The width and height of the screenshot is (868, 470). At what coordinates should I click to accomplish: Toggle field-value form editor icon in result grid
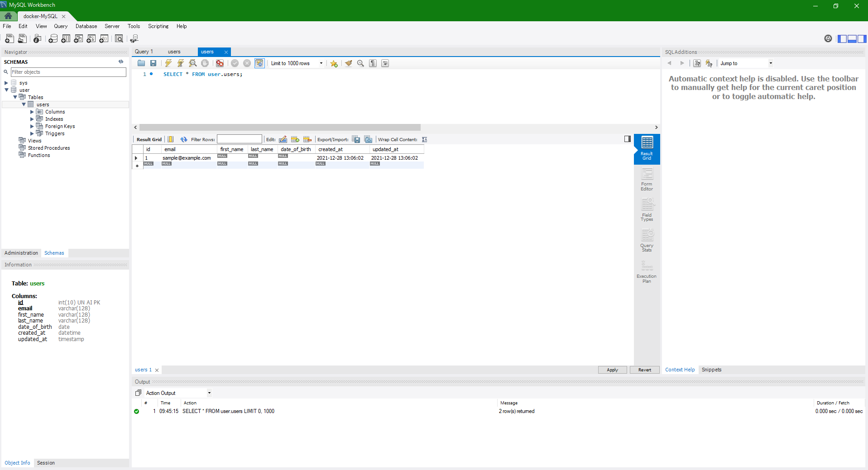[x=171, y=139]
